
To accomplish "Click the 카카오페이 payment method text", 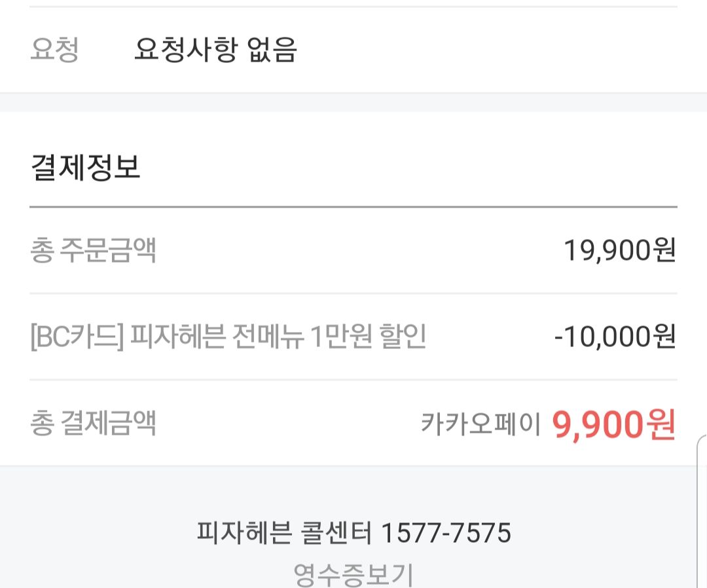I will [x=480, y=425].
